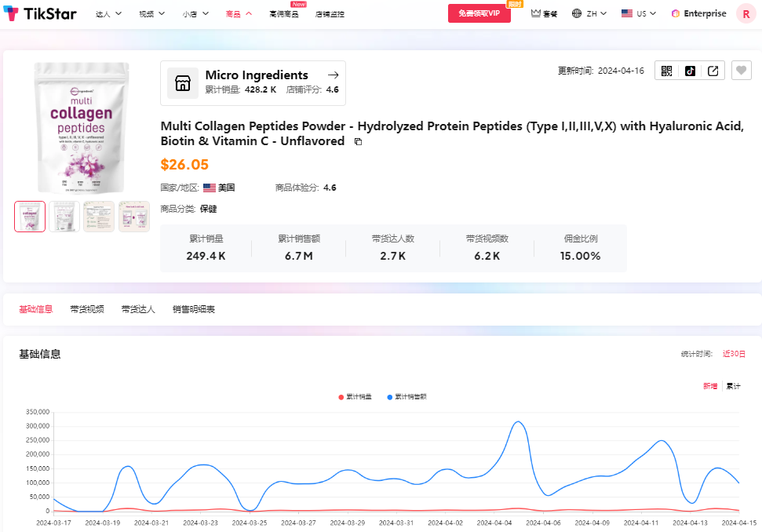This screenshot has height=532, width=762.
Task: Click the crown 套餐 plans icon
Action: tap(535, 13)
